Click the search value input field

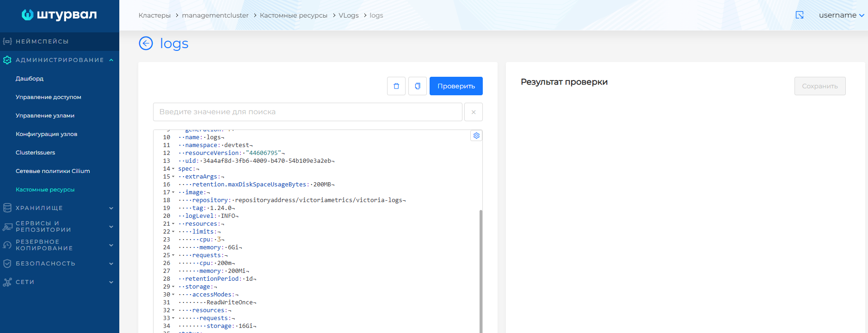pyautogui.click(x=308, y=112)
